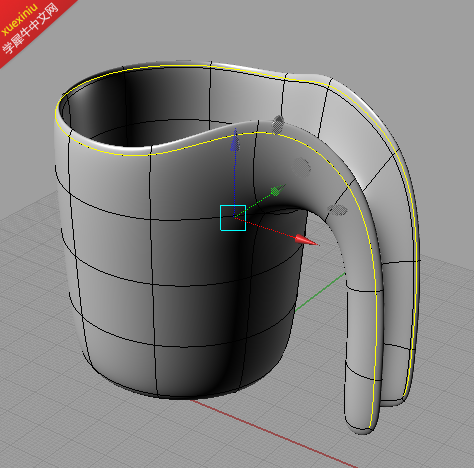Image resolution: width=474 pixels, height=468 pixels.
Task: Click the red X-axis gumball arrow
Action: coord(306,240)
